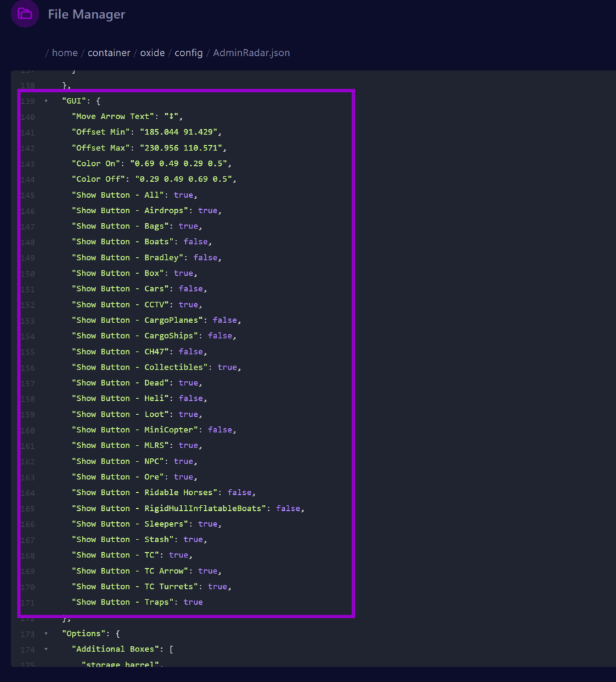Go to the container breadcrumb folder
Image resolution: width=616 pixels, height=682 pixels.
(x=109, y=53)
